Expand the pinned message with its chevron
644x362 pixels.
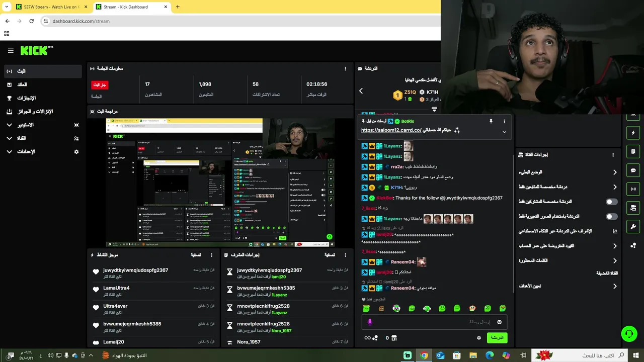coord(504,132)
